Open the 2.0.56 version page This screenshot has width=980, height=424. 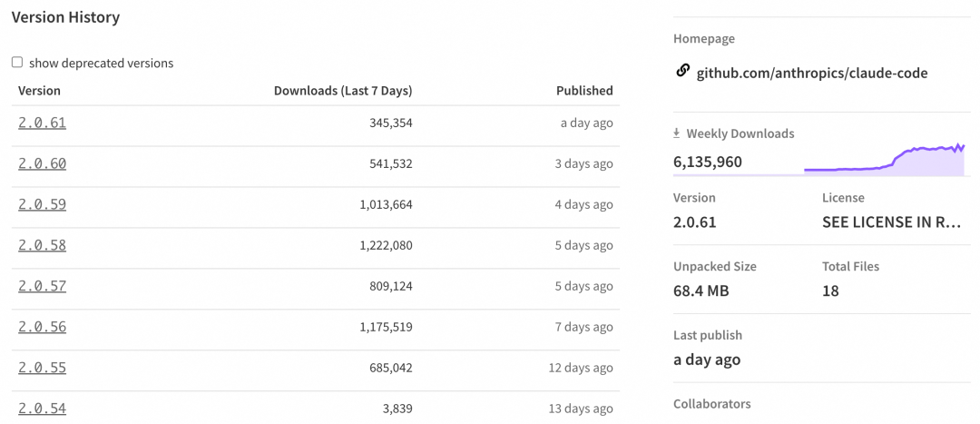tap(42, 327)
